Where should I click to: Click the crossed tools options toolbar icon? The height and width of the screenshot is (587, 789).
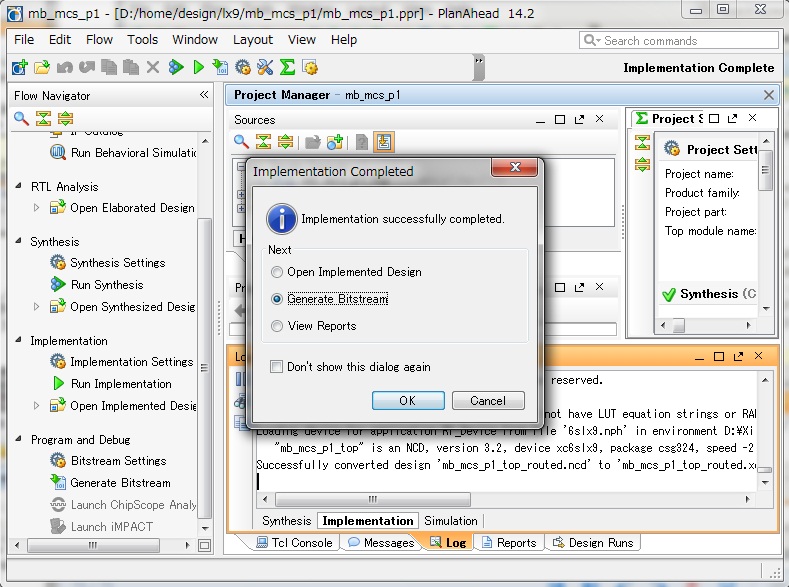[x=265, y=67]
